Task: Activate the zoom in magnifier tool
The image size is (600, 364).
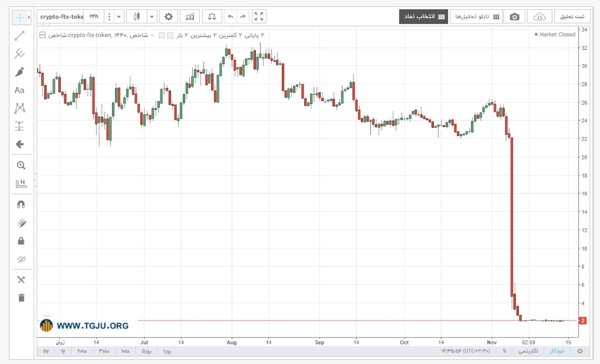Action: click(x=21, y=166)
